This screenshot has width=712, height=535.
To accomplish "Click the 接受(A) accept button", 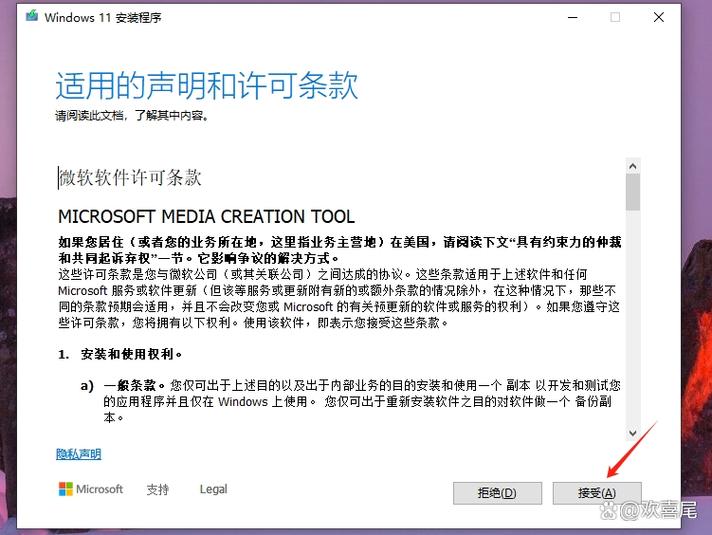I will tap(597, 493).
